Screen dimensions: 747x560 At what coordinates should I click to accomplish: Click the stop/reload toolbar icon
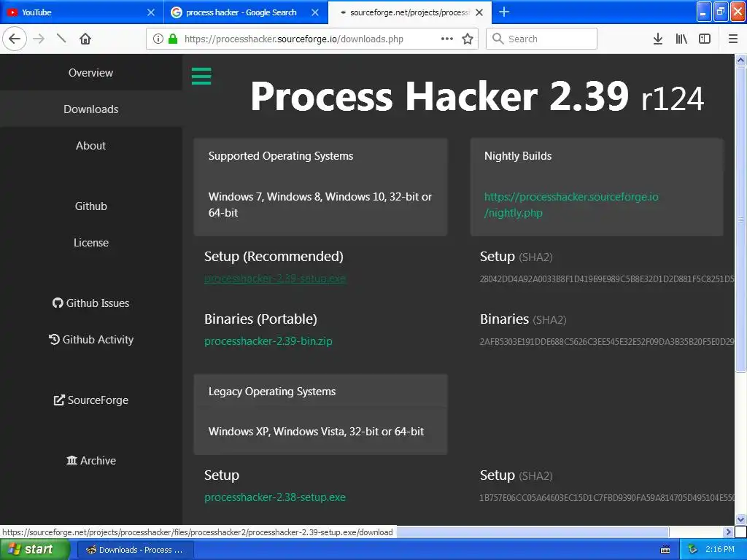61,39
